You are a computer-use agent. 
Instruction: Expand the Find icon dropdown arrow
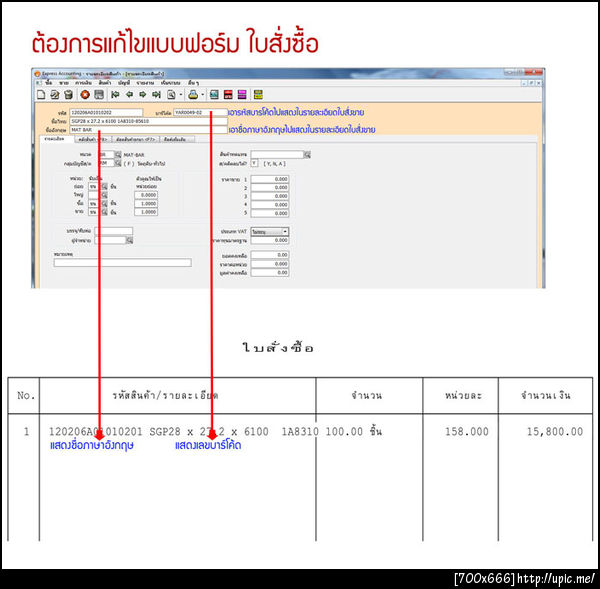[181, 95]
